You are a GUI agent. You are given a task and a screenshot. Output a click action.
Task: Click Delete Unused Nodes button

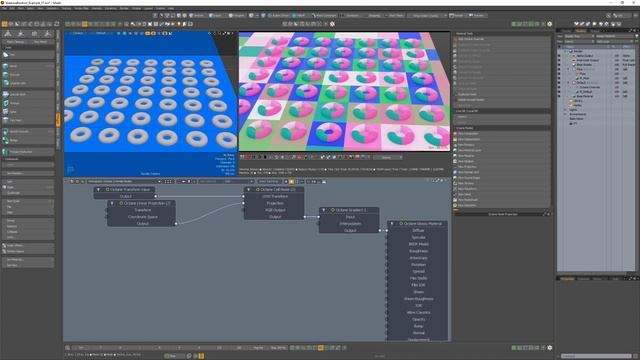click(502, 100)
